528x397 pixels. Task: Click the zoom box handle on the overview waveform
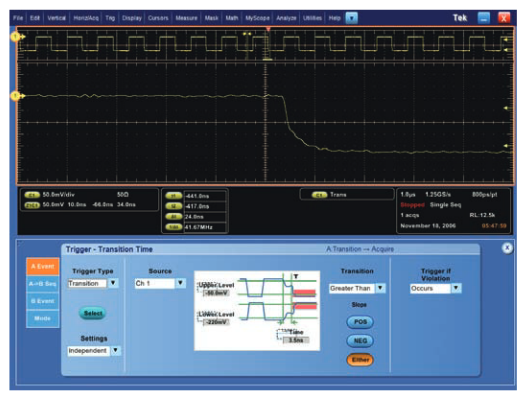tap(268, 60)
